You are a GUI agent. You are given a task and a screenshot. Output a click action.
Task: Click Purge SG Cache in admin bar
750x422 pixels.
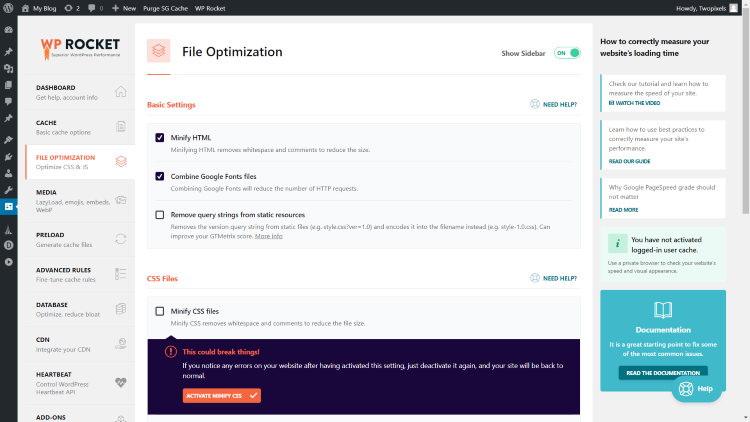point(165,8)
